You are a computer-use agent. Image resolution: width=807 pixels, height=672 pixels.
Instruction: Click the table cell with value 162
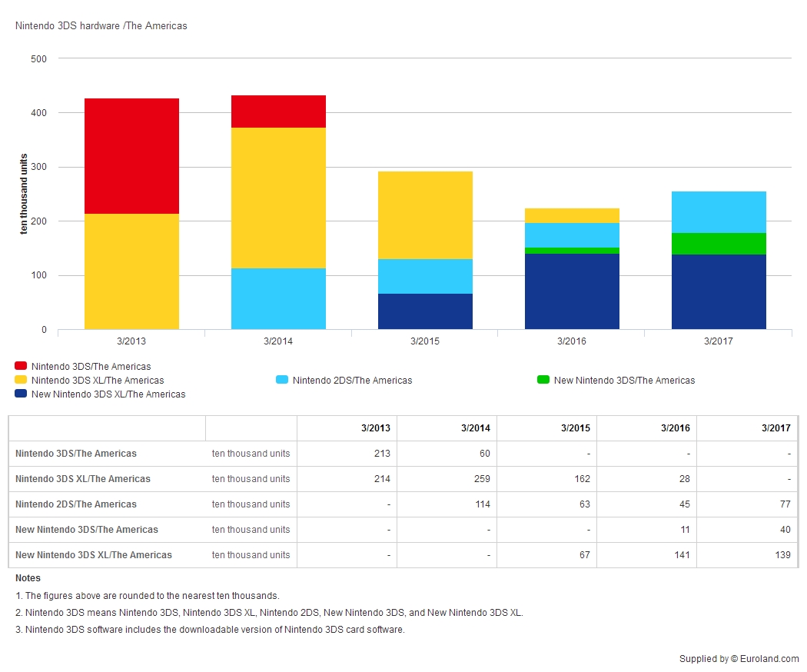[x=546, y=479]
